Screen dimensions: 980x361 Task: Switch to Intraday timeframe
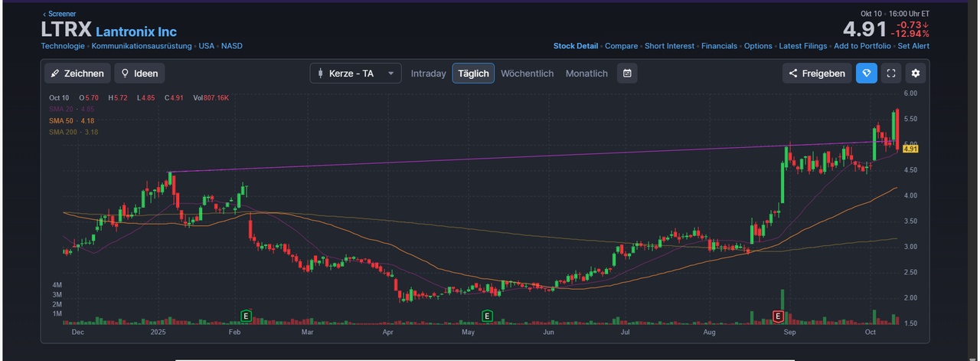click(x=428, y=74)
